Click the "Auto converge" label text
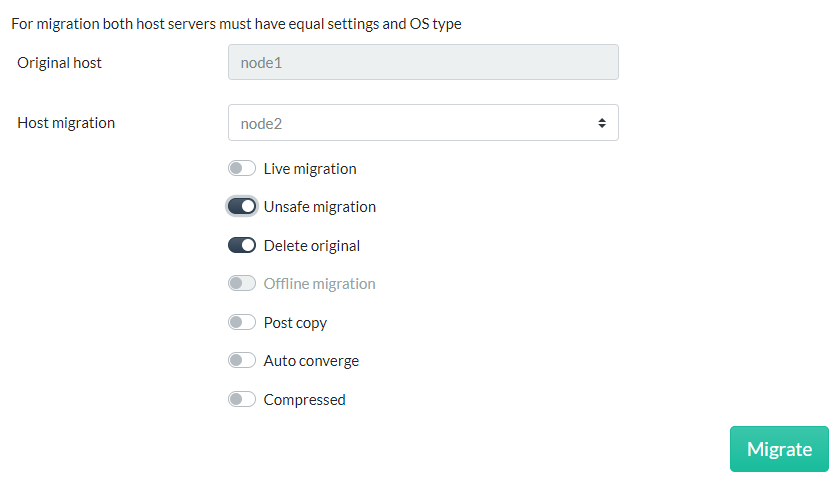 (x=311, y=361)
